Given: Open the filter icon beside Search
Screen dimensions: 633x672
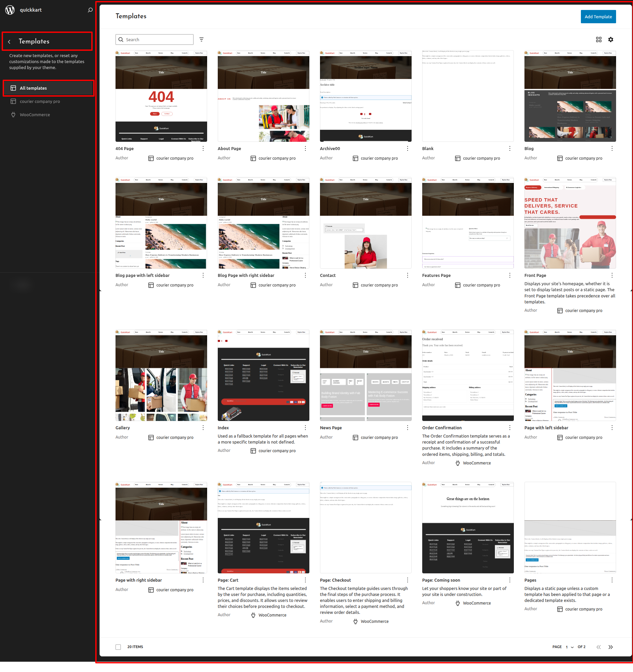Looking at the screenshot, I should (x=201, y=40).
